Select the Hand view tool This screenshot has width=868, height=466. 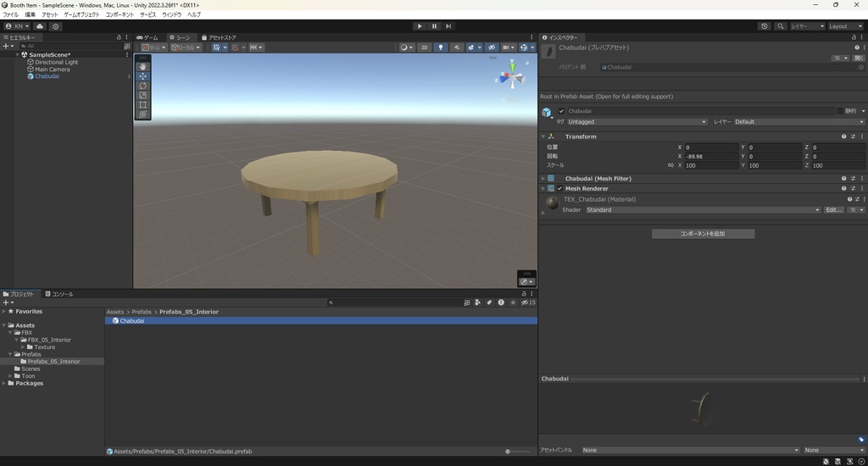coord(142,66)
